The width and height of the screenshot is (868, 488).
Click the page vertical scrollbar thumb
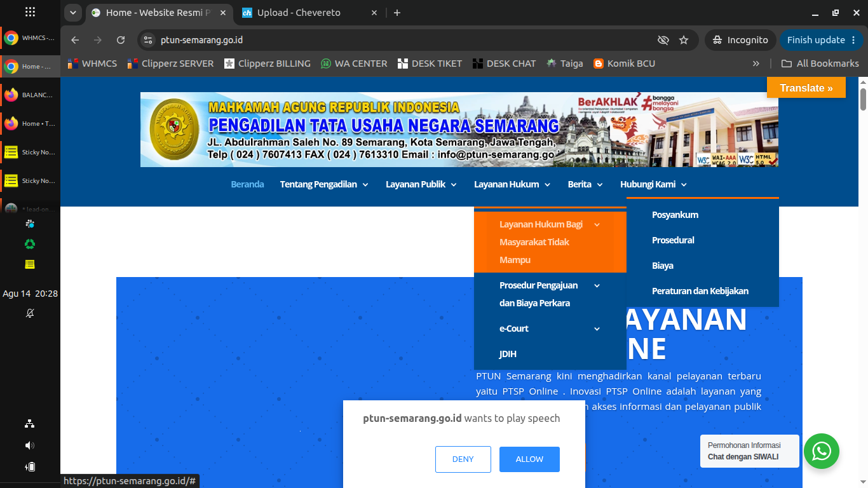pyautogui.click(x=863, y=99)
